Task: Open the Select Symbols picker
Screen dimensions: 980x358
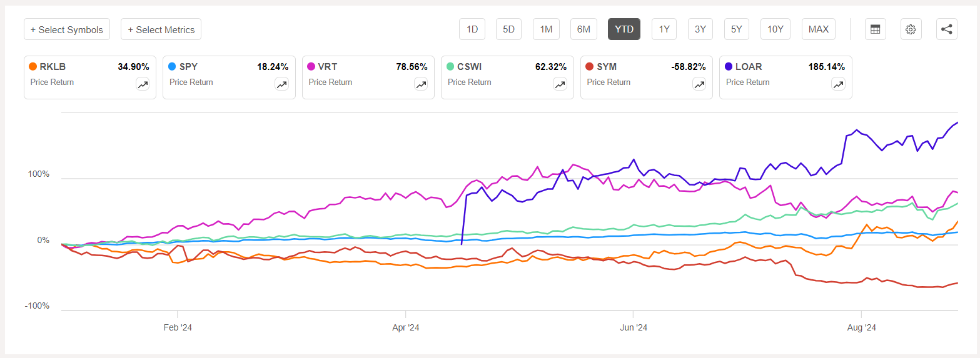Action: (x=67, y=29)
